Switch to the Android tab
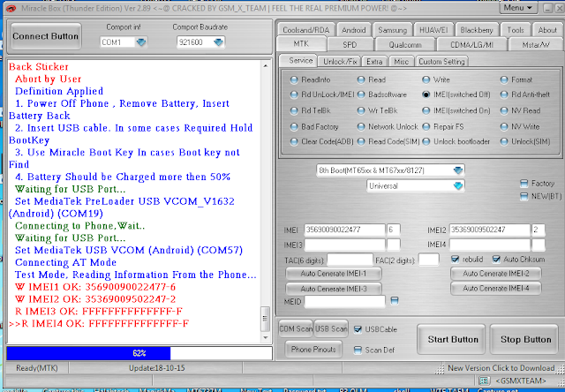The height and width of the screenshot is (392, 565). click(x=353, y=30)
